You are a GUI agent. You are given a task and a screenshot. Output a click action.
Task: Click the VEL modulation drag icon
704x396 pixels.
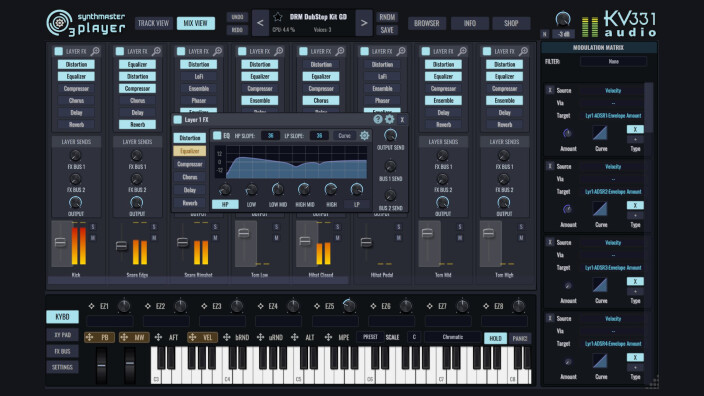pos(192,337)
